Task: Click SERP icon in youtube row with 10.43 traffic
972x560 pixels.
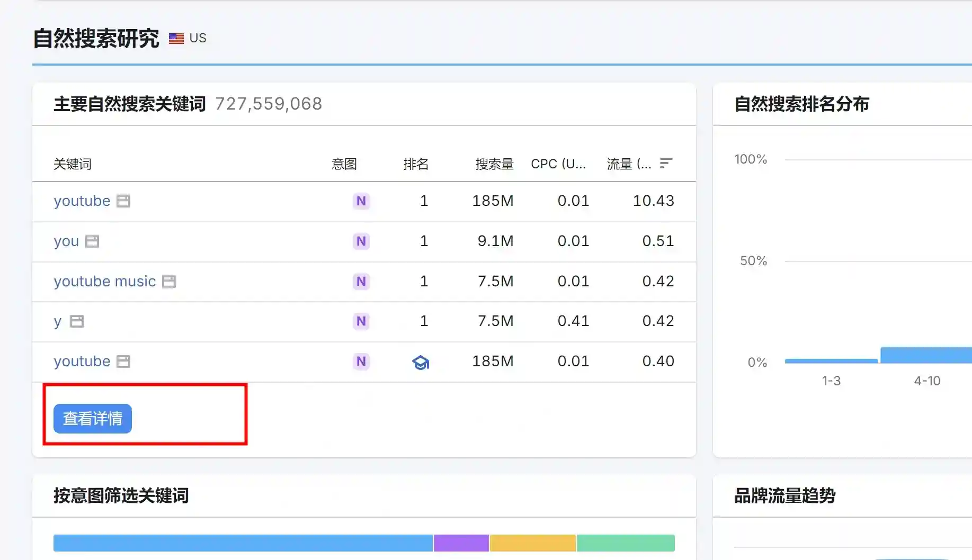Action: pos(123,201)
